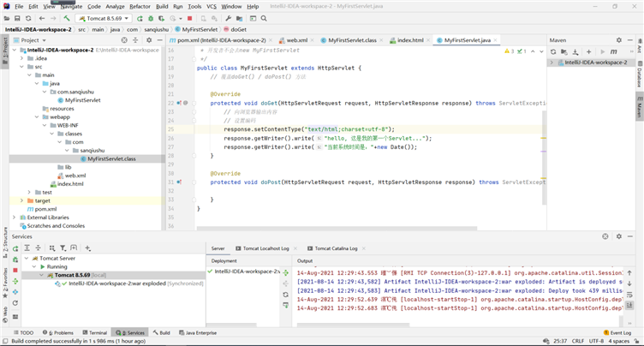
Task: Toggle method separator fold marker on line 22
Action: pyautogui.click(x=194, y=103)
